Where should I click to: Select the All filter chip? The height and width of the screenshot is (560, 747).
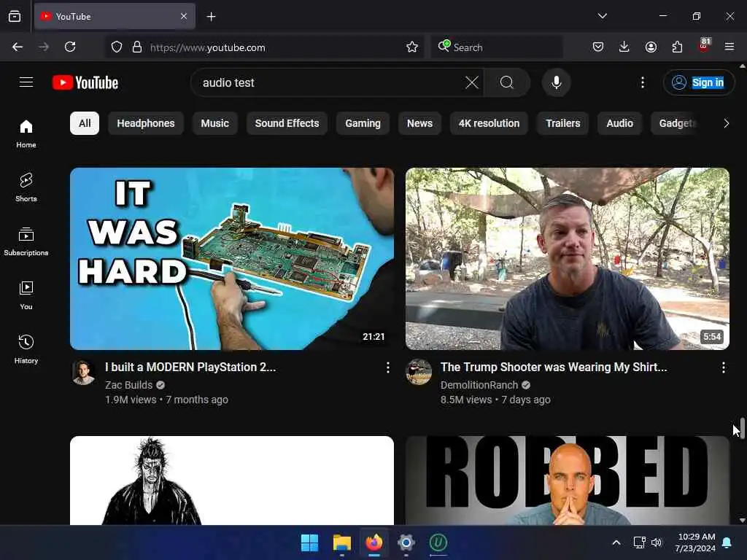[85, 123]
